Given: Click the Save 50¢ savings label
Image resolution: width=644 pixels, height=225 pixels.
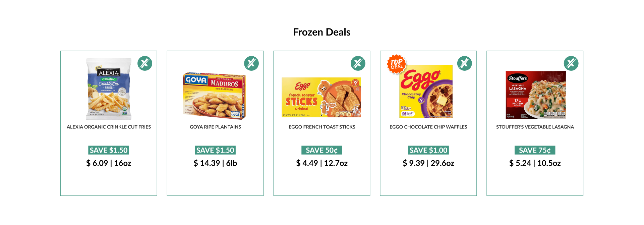Looking at the screenshot, I should (322, 150).
